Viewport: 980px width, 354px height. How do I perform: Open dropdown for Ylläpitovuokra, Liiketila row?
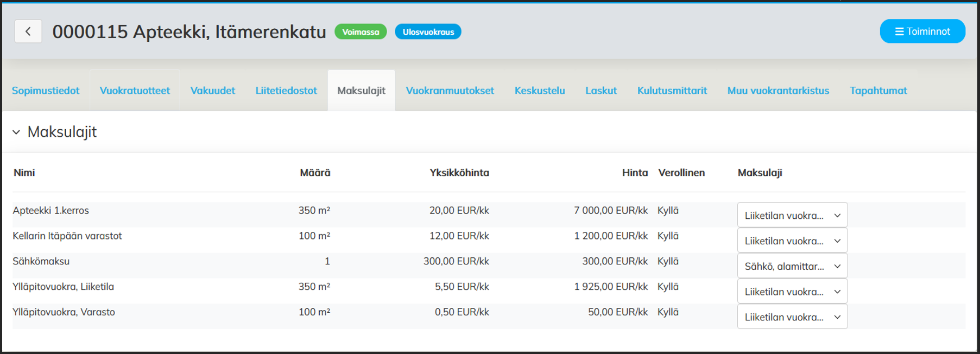click(x=792, y=292)
